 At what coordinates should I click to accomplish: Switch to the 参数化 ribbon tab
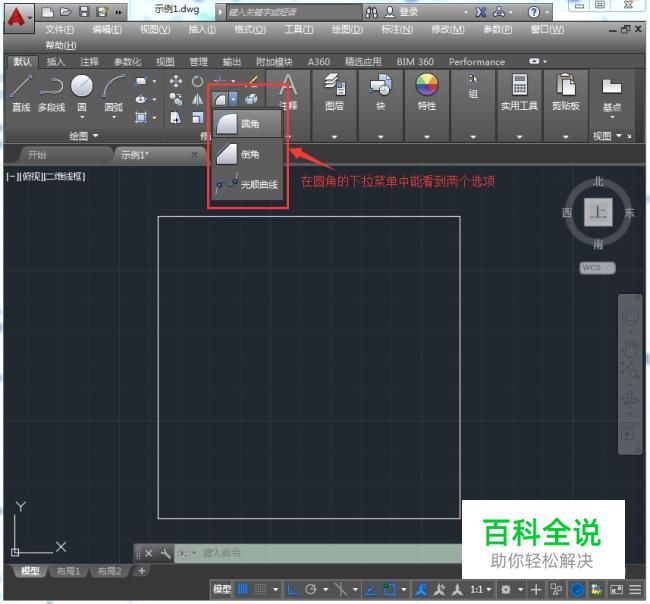[128, 62]
